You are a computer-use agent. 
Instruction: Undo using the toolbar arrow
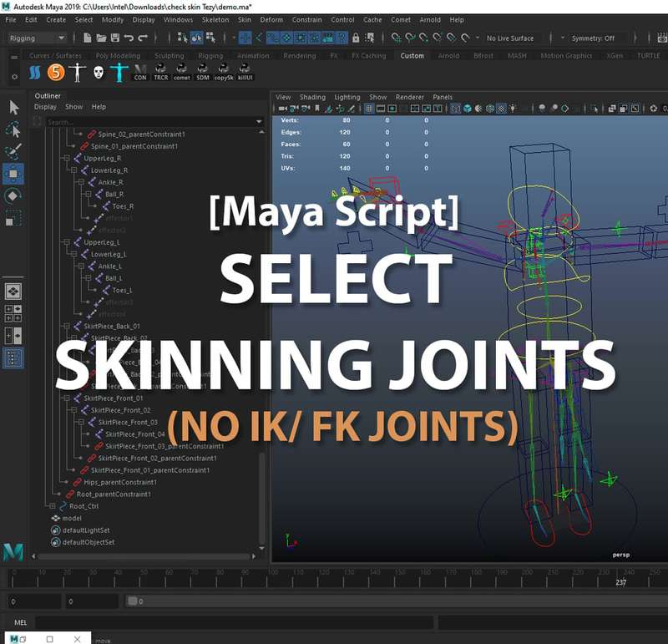pyautogui.click(x=129, y=38)
